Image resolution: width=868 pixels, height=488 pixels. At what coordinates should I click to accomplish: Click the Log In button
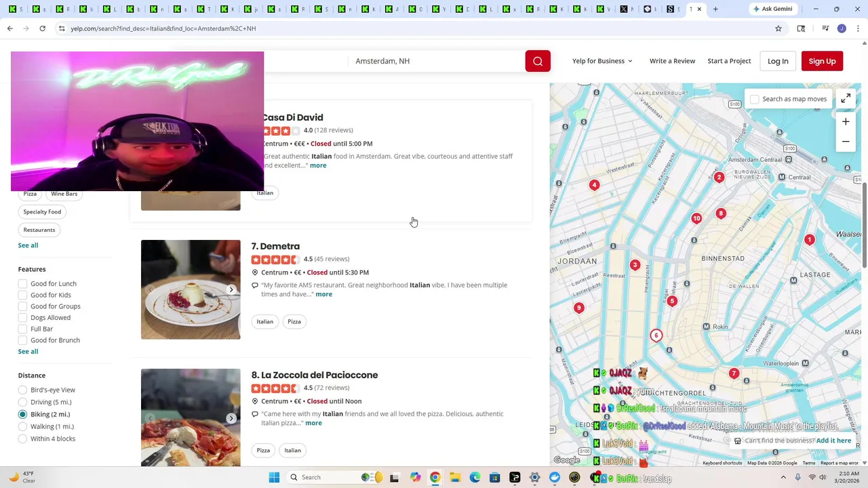click(x=778, y=61)
